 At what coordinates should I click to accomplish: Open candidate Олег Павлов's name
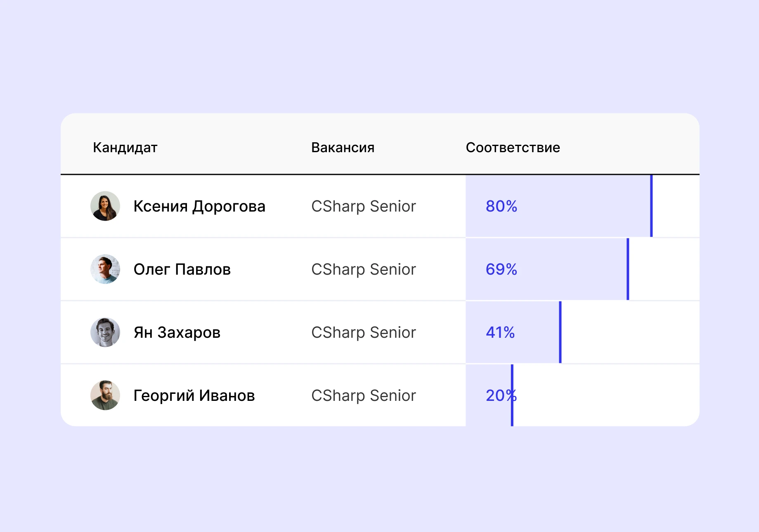182,269
